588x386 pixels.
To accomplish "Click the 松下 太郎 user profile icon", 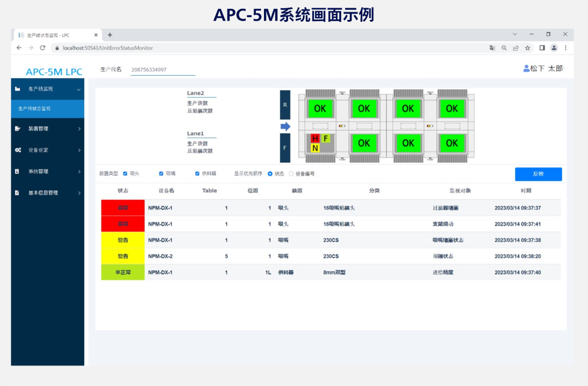I will click(526, 69).
